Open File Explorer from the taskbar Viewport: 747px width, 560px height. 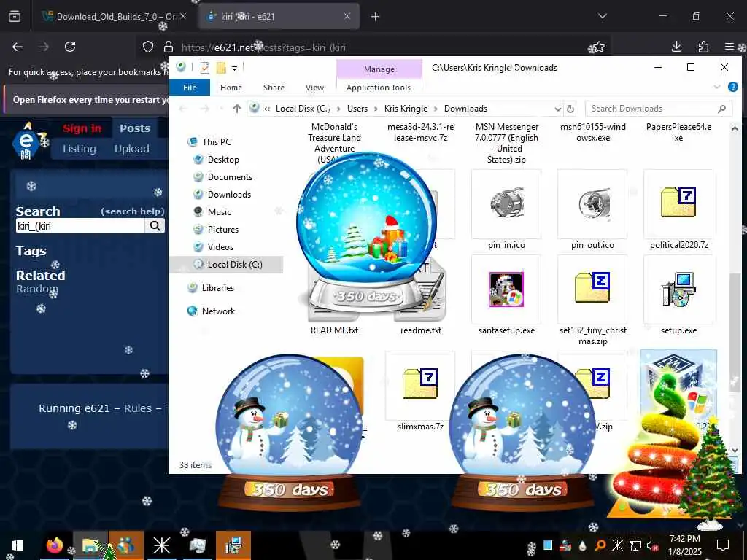90,545
